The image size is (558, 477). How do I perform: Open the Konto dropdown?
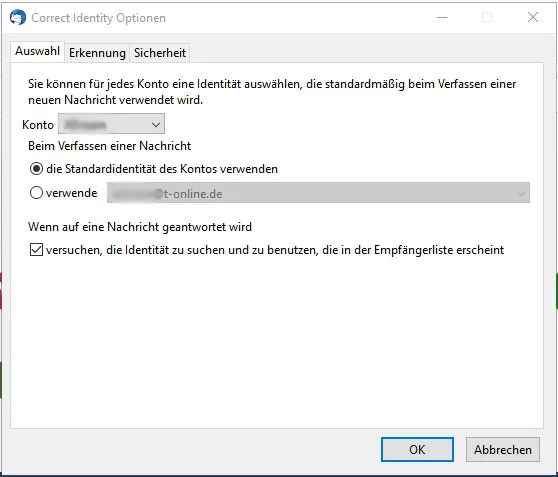[111, 124]
